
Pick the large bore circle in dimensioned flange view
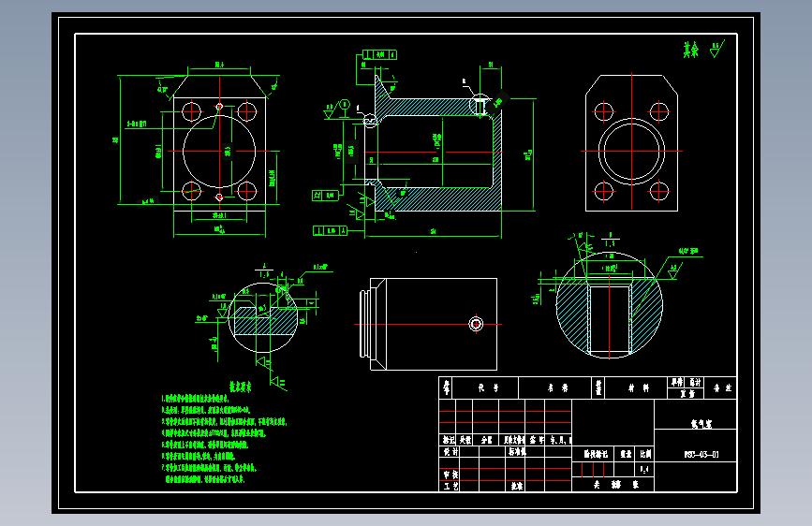[219, 152]
